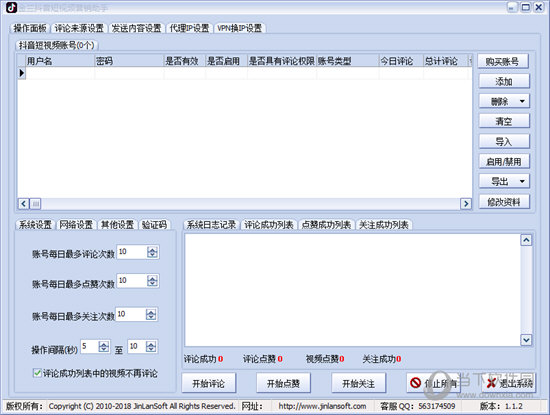Open the 代理IP设置 tab
This screenshot has height=415, width=550.
(189, 28)
